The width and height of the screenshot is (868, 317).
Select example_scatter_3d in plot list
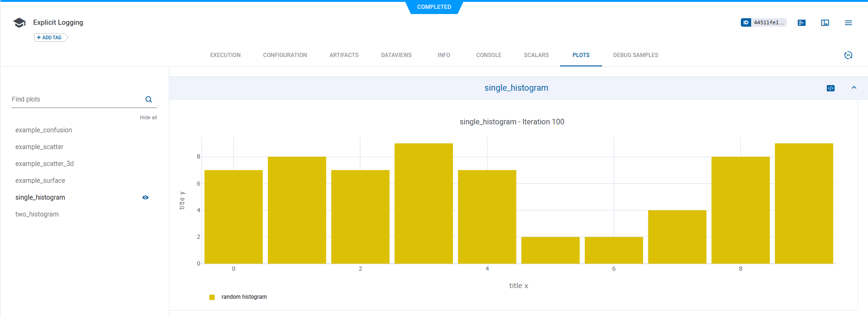44,164
